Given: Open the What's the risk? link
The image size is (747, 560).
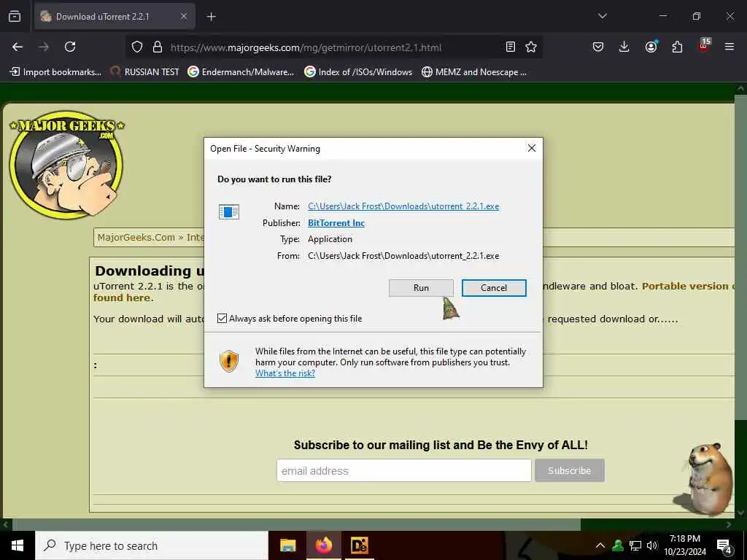Looking at the screenshot, I should click(x=285, y=373).
